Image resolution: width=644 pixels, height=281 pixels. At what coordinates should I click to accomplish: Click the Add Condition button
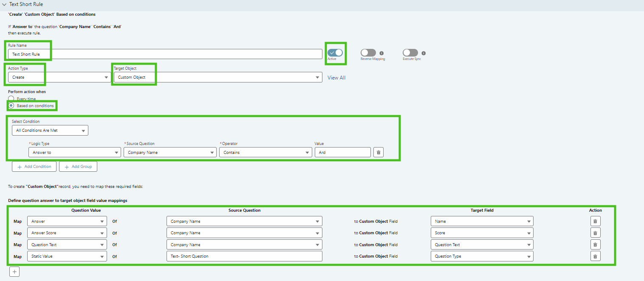(x=34, y=167)
